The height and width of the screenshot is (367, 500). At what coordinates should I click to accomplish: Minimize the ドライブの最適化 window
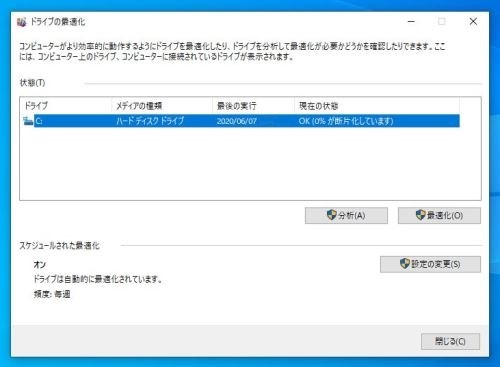tap(412, 22)
